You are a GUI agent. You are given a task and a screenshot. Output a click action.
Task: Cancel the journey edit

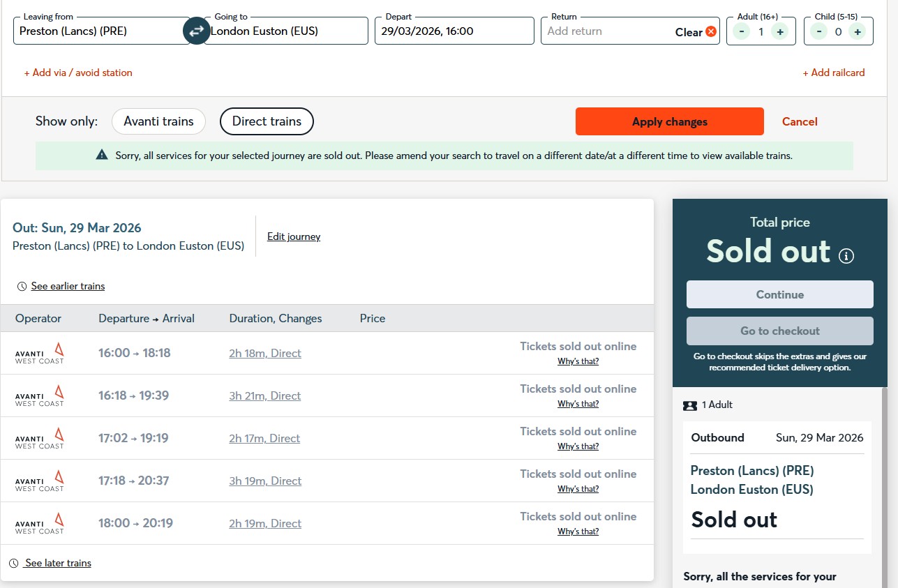point(800,121)
